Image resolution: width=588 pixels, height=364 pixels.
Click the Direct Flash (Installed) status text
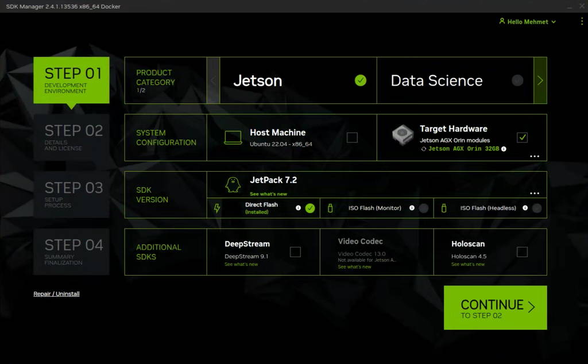click(261, 208)
